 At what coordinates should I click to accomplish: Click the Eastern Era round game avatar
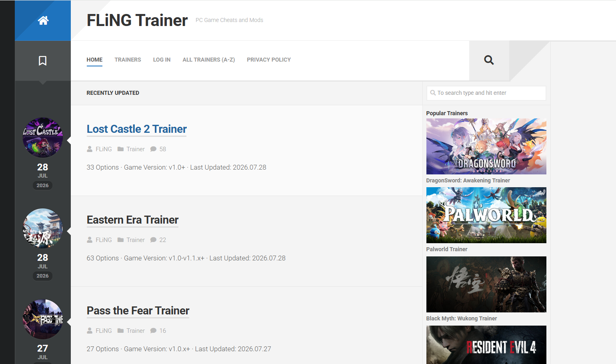point(43,228)
